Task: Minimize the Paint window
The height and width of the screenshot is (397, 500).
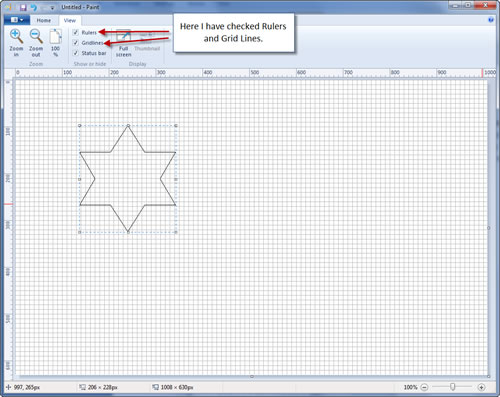Action: point(455,5)
